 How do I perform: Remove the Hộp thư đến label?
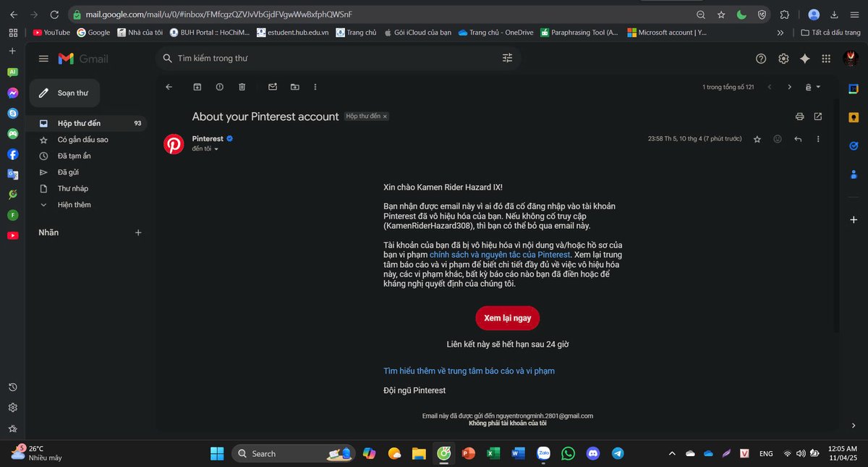click(x=385, y=117)
